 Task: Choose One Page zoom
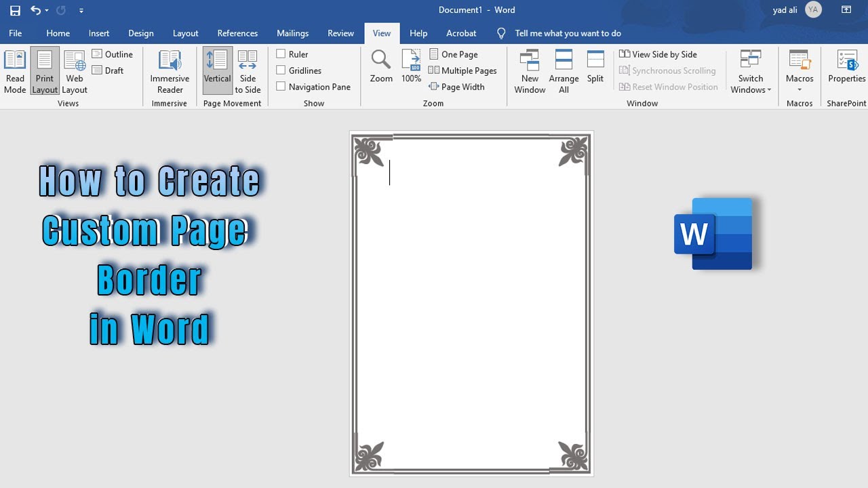click(x=454, y=54)
